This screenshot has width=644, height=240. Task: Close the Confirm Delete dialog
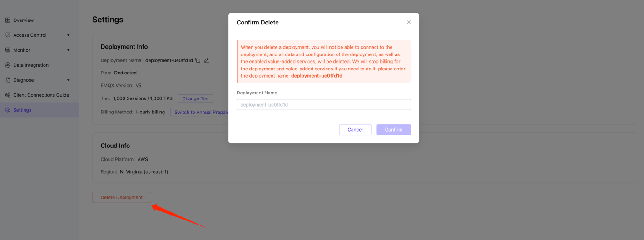[x=409, y=22]
